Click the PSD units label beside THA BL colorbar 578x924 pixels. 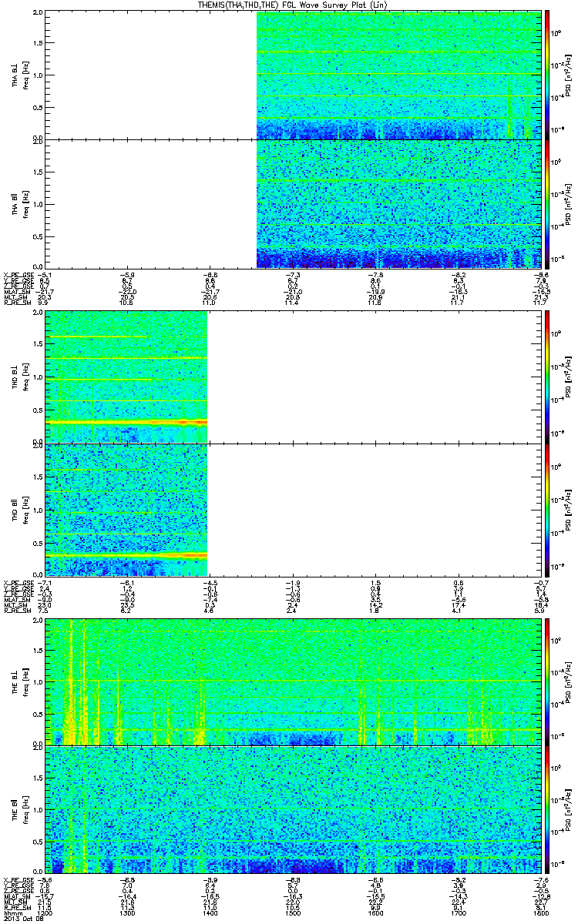click(x=567, y=75)
